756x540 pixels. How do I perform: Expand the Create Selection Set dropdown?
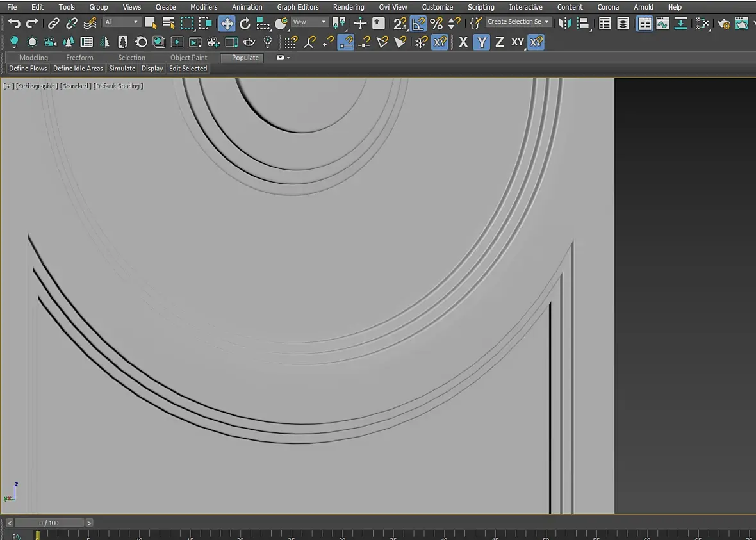coord(518,22)
